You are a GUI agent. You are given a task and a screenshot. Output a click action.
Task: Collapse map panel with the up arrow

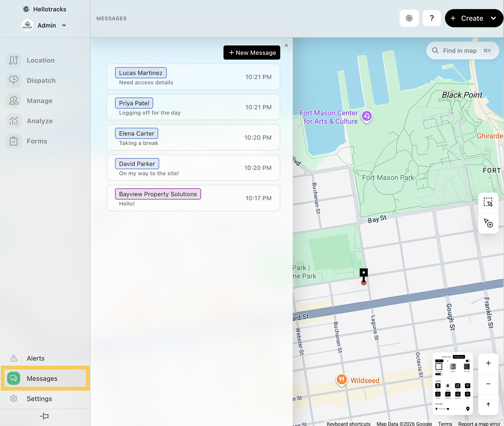(x=488, y=404)
